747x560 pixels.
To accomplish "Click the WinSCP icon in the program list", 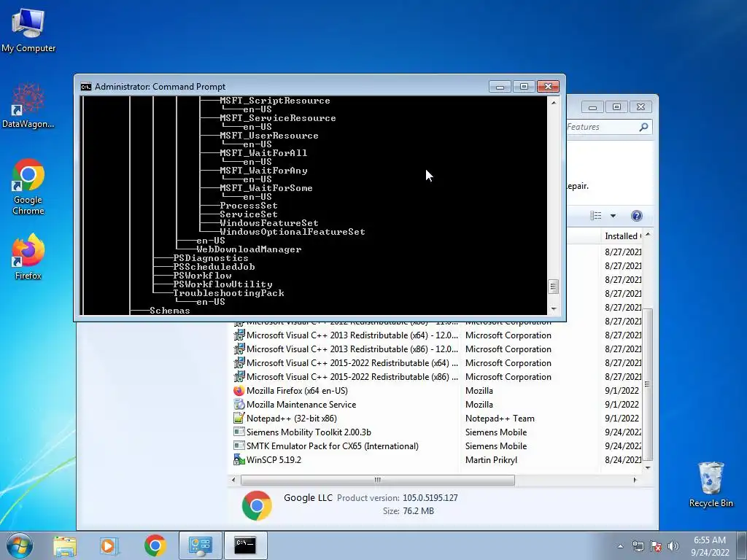I will (239, 459).
